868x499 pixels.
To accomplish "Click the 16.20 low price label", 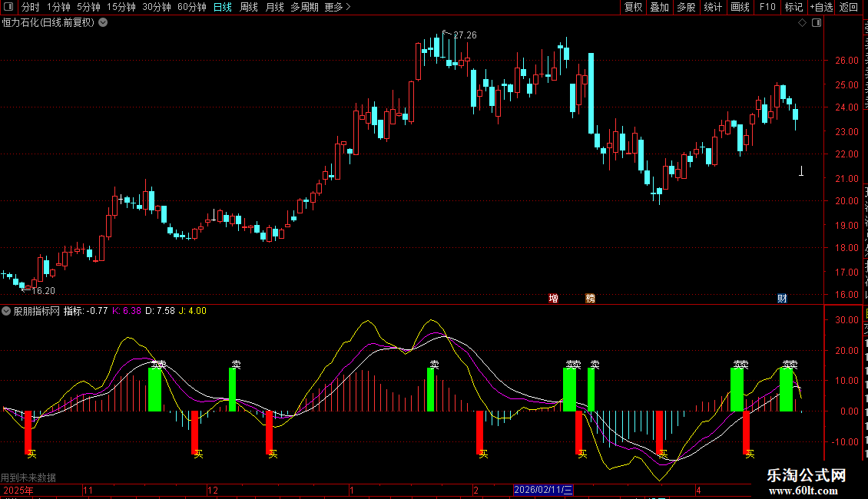I will (43, 290).
